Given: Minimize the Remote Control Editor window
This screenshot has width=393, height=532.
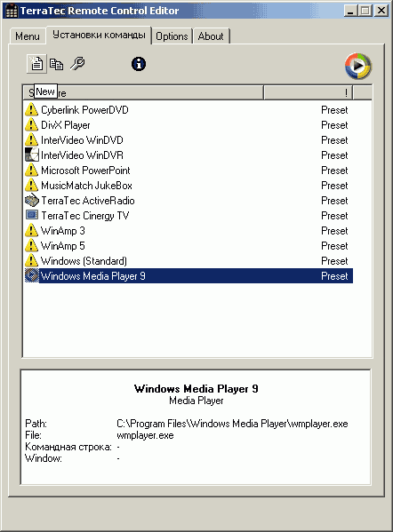Looking at the screenshot, I should [350, 11].
